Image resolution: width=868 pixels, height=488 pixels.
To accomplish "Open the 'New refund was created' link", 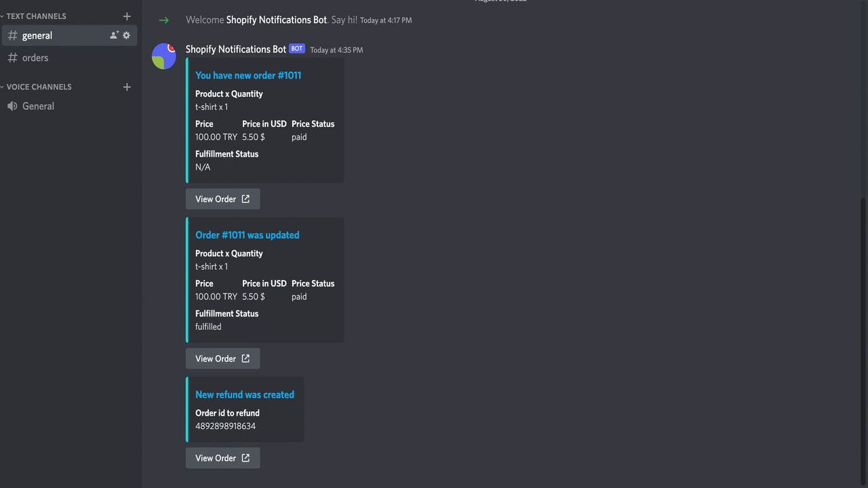I will (x=244, y=394).
